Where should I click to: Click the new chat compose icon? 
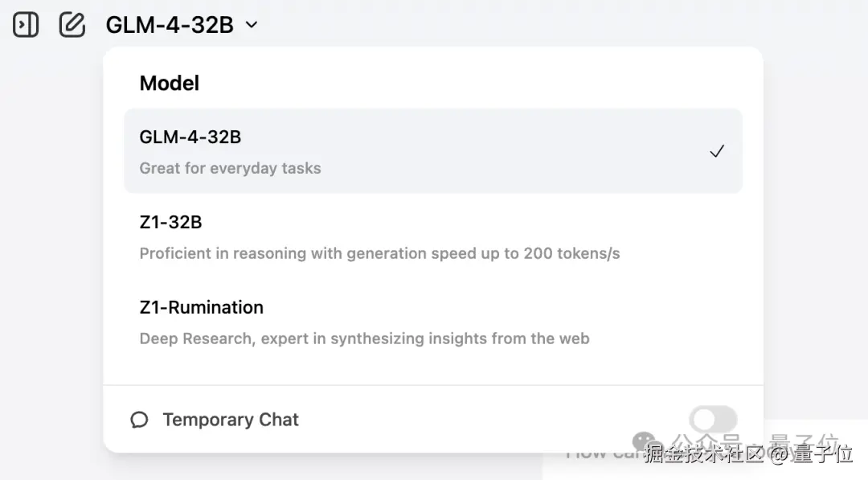tap(72, 25)
